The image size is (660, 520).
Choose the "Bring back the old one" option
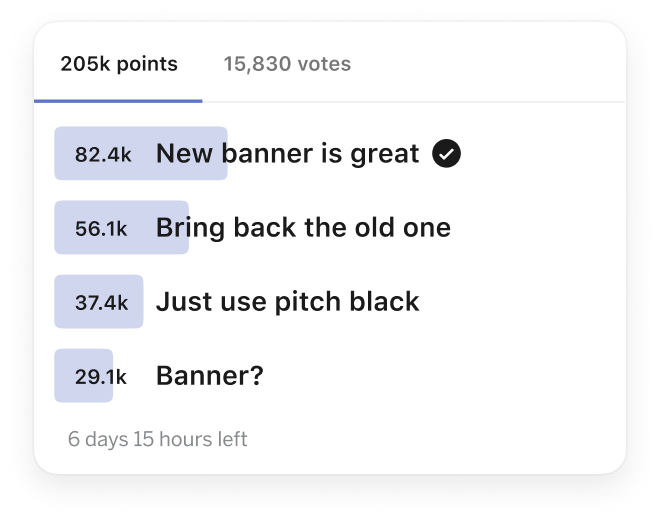click(x=303, y=228)
